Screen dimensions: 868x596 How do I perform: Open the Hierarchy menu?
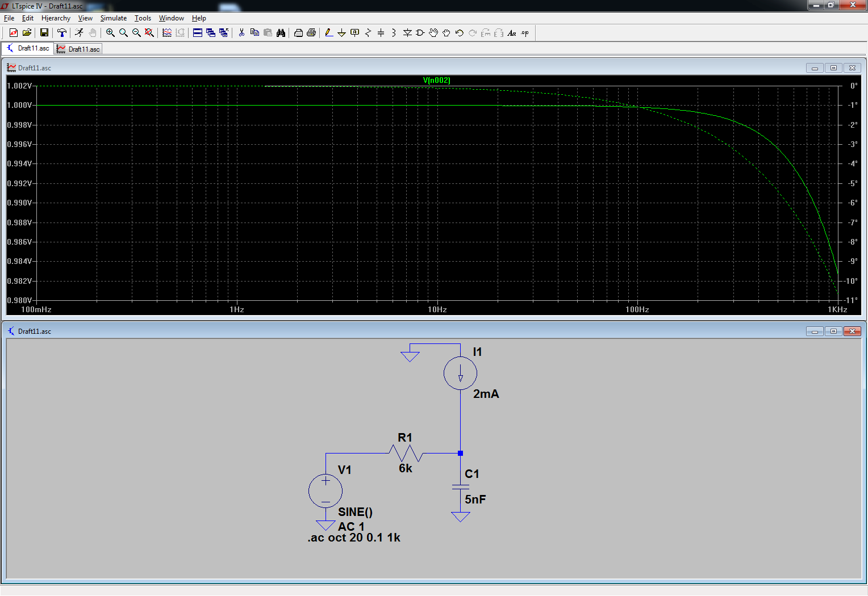tap(56, 18)
